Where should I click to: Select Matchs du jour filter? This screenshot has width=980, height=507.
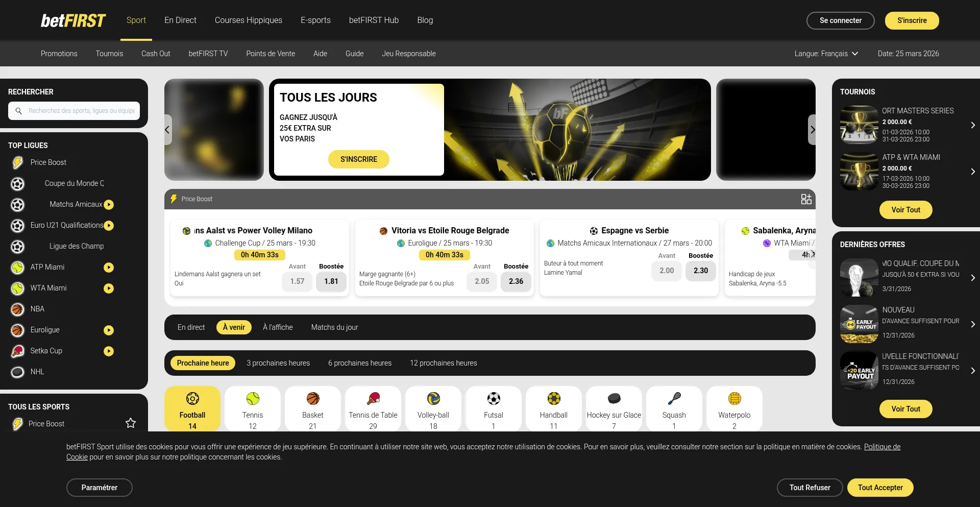click(x=334, y=327)
